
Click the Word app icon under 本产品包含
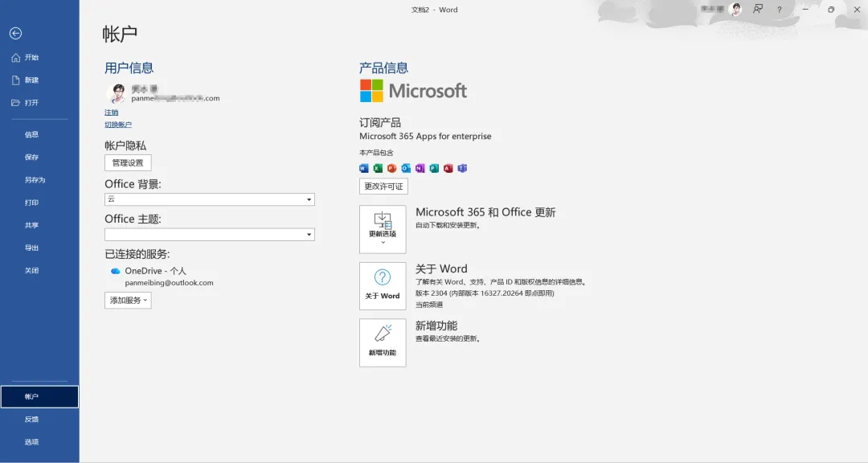(364, 168)
